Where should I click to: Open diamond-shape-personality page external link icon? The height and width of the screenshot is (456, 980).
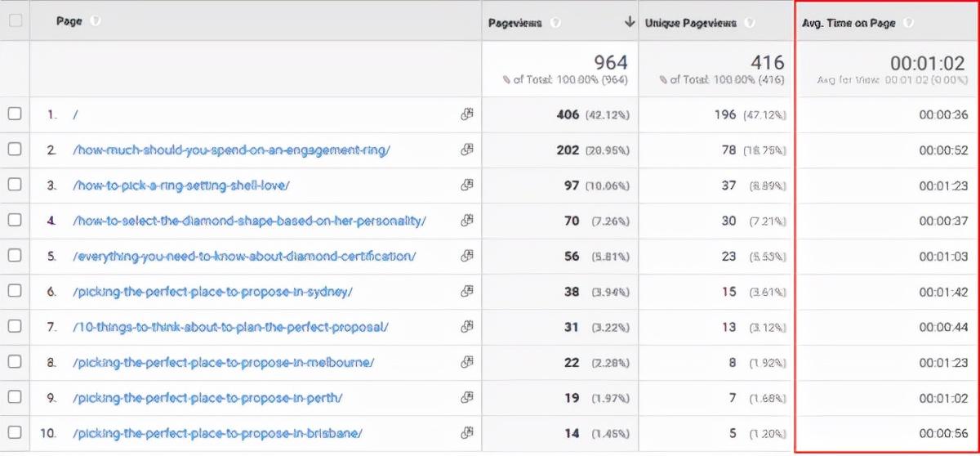467,220
